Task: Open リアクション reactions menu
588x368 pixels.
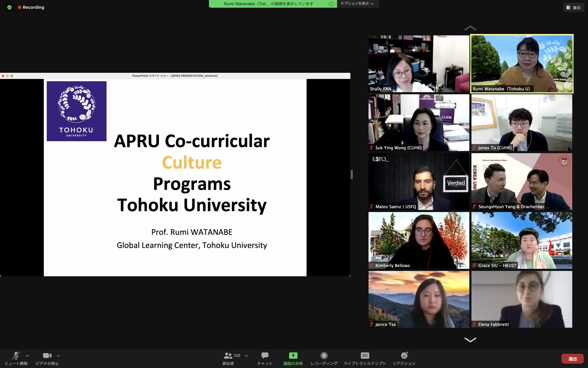Action: click(404, 359)
